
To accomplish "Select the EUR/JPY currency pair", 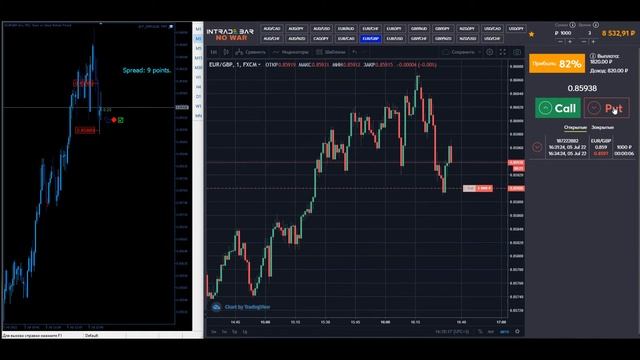I will [x=394, y=29].
